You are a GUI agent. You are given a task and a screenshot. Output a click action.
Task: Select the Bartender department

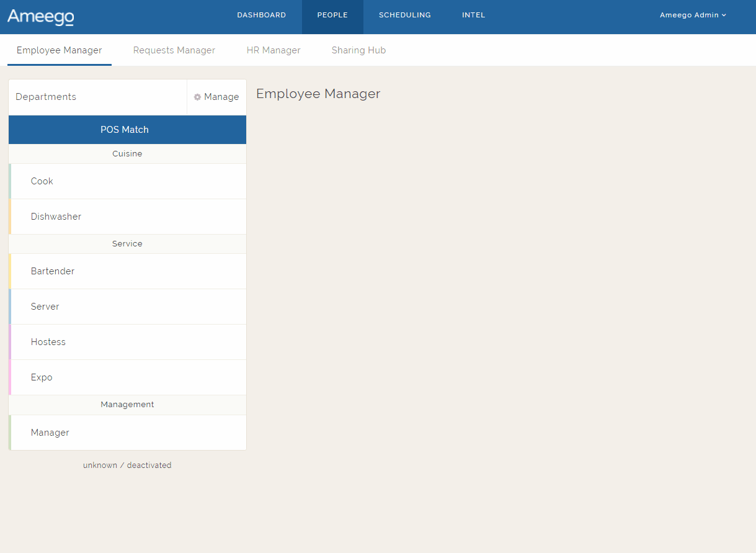53,271
